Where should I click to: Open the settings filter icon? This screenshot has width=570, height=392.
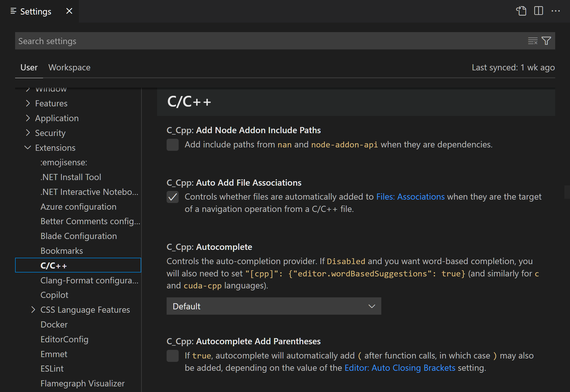coord(547,41)
